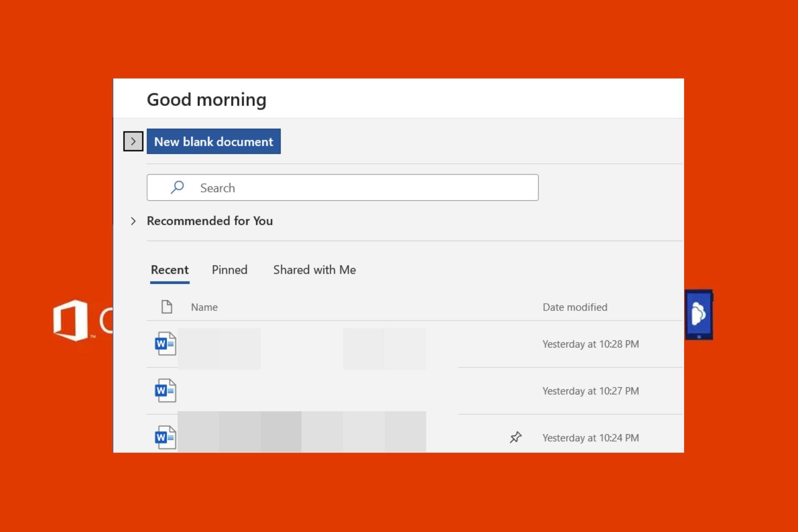Screen dimensions: 798x532
Task: Click the Search input field
Action: coord(342,187)
